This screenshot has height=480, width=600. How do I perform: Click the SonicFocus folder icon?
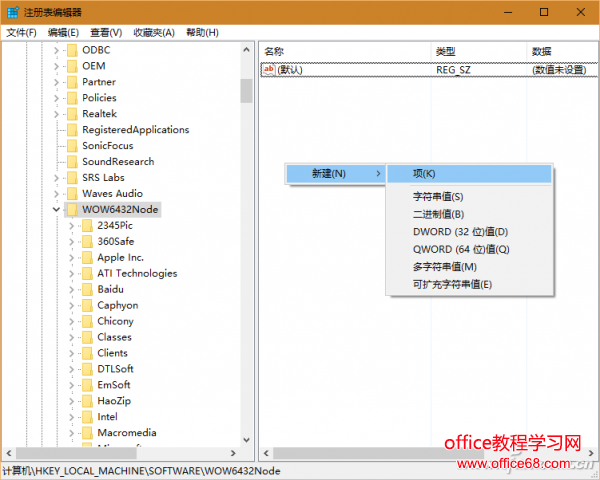pyautogui.click(x=72, y=146)
